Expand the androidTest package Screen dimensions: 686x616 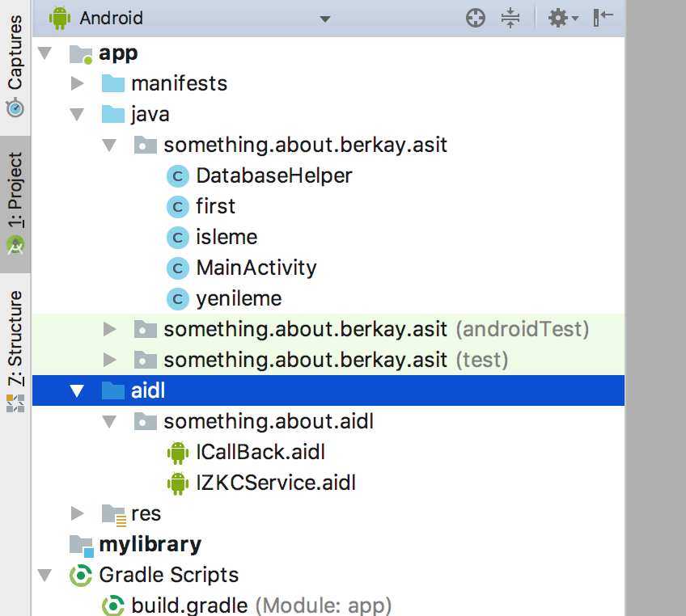point(110,329)
